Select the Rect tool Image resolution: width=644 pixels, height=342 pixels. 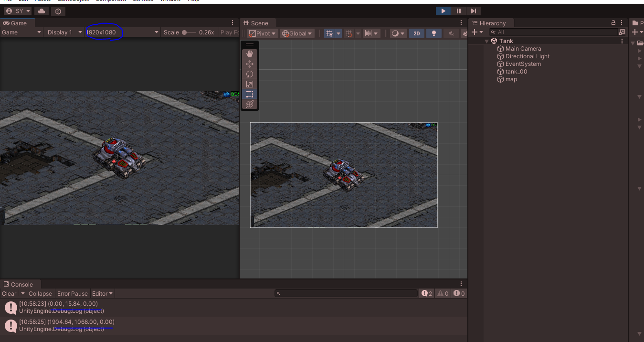click(250, 94)
